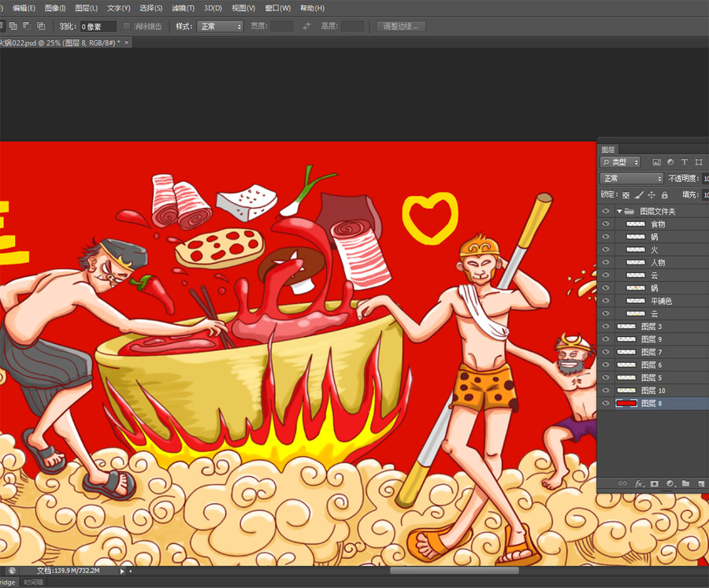
Task: Open the 类型 layer filter dropdown
Action: point(620,162)
